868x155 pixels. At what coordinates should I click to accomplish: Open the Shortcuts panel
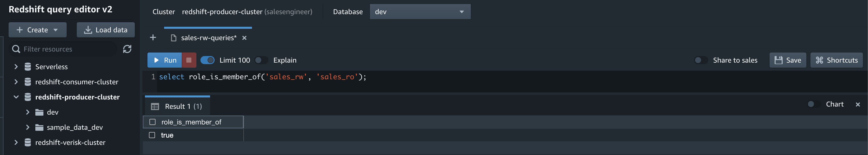pos(836,60)
